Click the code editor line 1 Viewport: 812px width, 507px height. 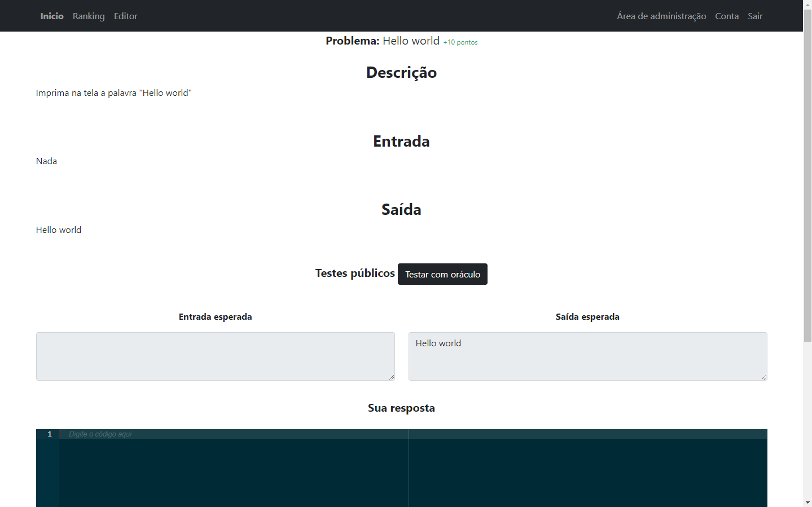[x=413, y=434]
